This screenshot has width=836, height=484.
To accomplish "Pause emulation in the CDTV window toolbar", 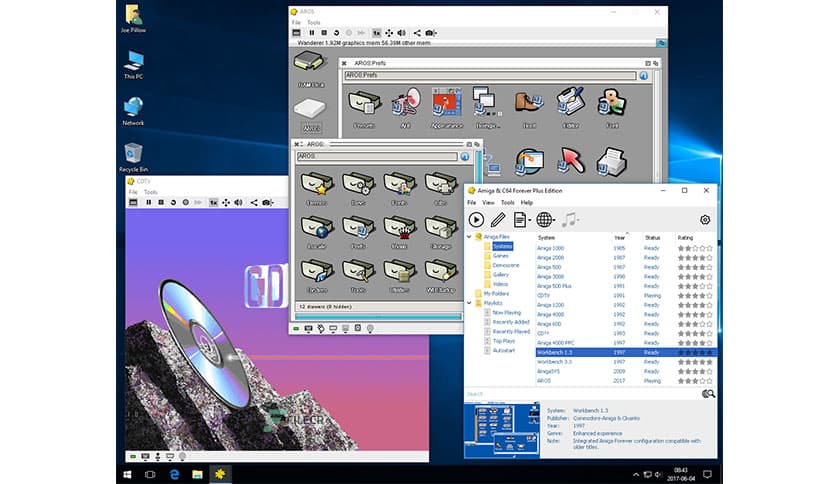I will [x=149, y=203].
